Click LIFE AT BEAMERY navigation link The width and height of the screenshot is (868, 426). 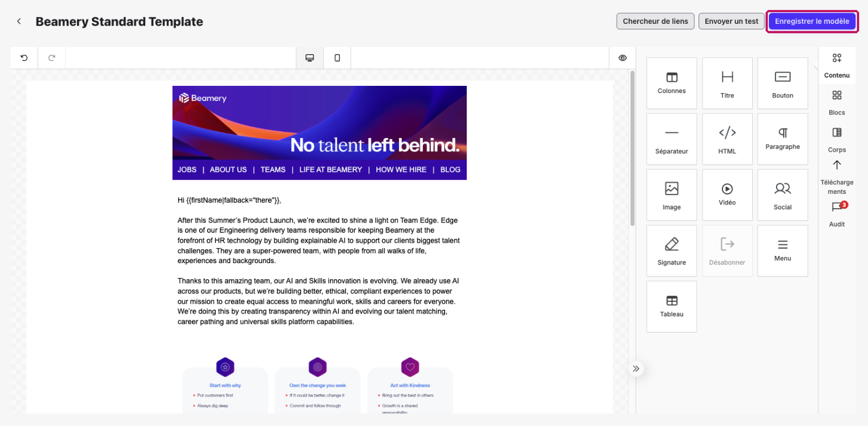coord(330,170)
